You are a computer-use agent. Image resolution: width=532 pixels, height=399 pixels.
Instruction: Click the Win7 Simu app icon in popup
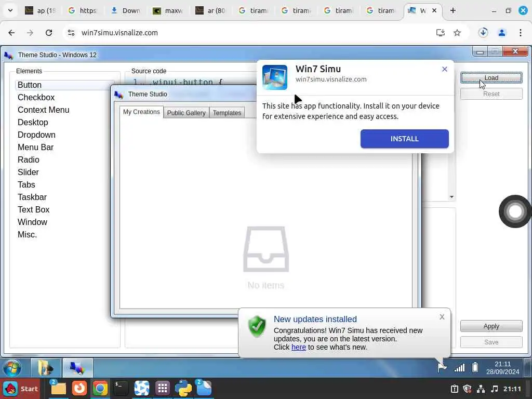tap(275, 77)
